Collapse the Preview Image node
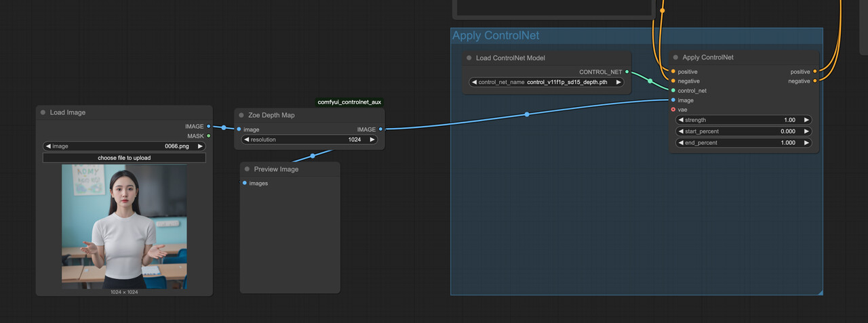The image size is (868, 323). point(248,169)
